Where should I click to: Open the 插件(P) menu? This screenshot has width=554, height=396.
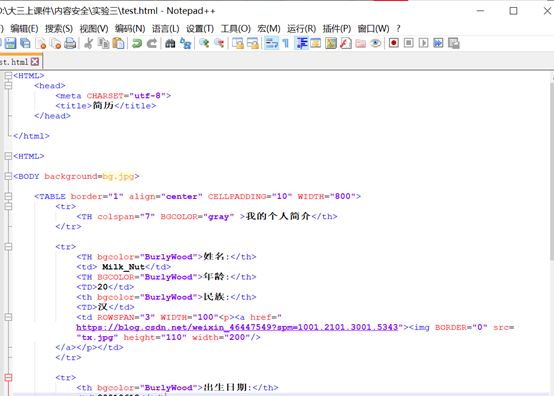pos(337,29)
